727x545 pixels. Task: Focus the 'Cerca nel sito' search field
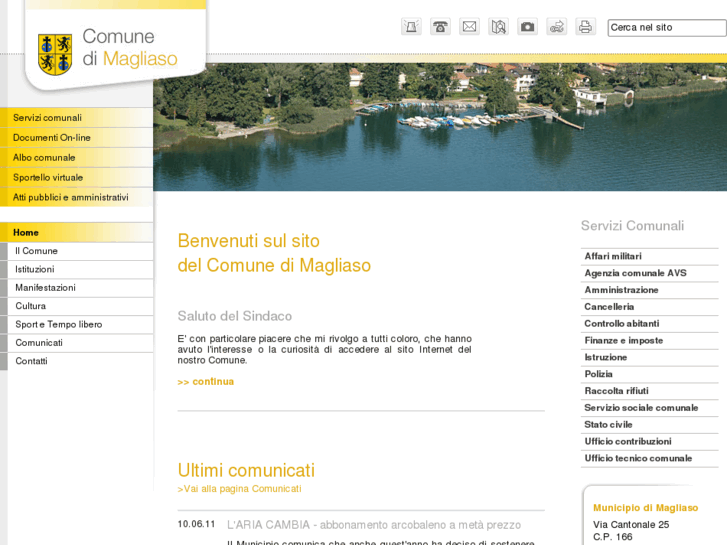click(x=667, y=27)
